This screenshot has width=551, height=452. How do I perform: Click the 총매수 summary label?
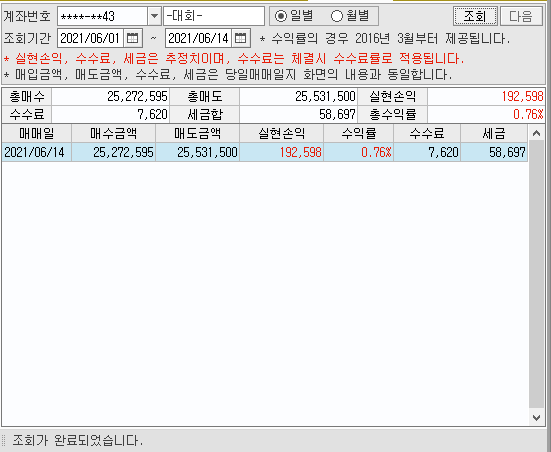[27, 96]
